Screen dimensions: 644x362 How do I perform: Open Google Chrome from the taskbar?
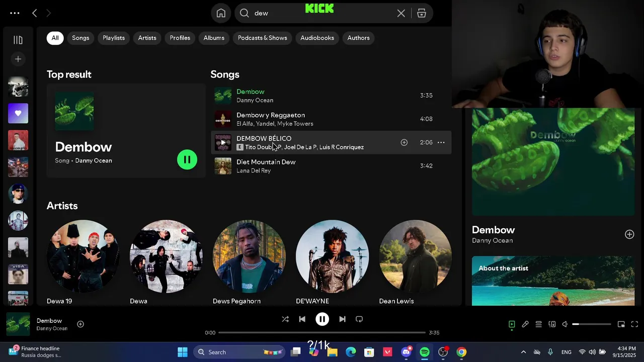(461, 352)
